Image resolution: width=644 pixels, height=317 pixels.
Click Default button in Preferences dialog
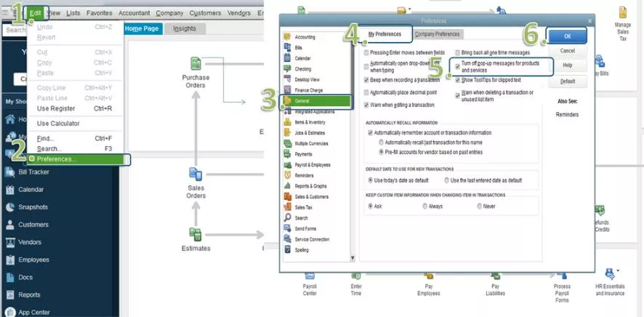coord(567,81)
